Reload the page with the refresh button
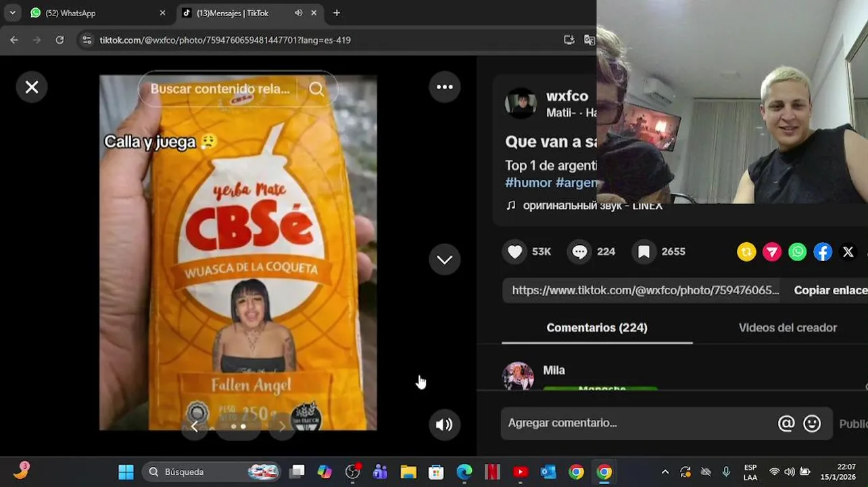 click(x=59, y=40)
